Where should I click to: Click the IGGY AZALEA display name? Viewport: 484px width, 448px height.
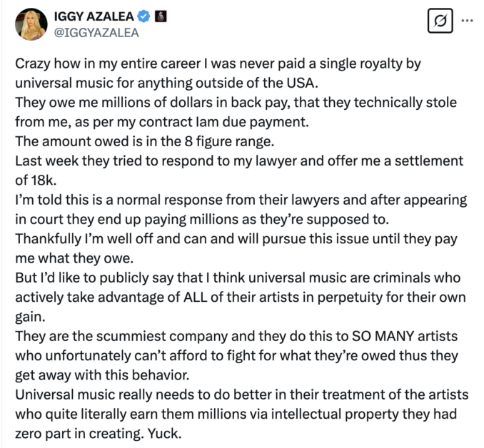[94, 16]
